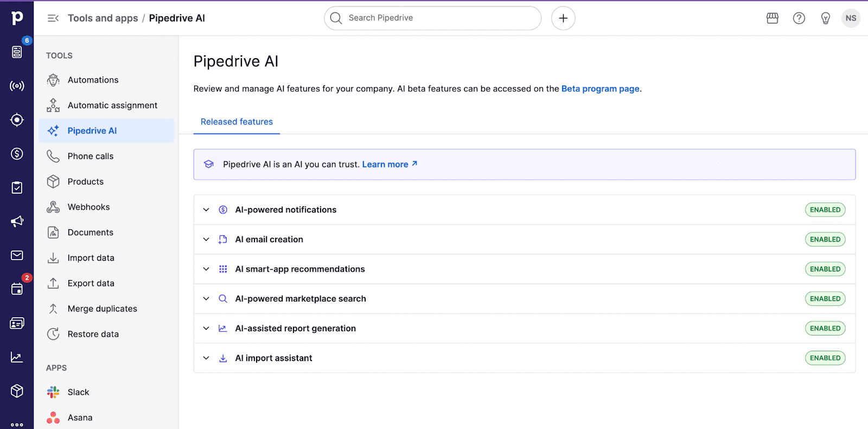Open the Beta program page link
This screenshot has width=868, height=429.
600,89
